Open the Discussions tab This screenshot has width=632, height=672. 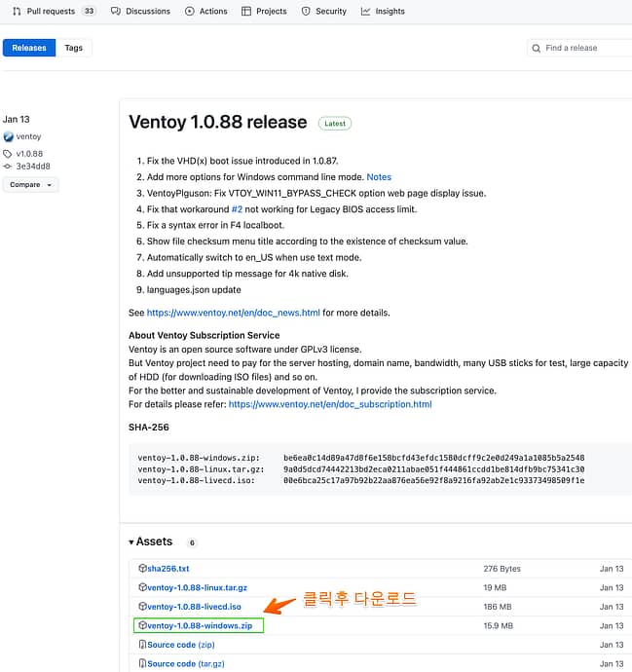pyautogui.click(x=140, y=11)
